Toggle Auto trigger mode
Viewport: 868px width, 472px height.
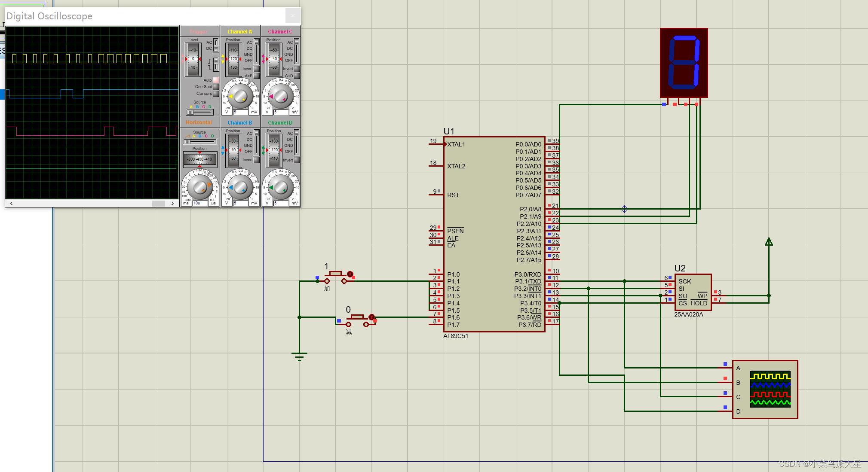[216, 80]
